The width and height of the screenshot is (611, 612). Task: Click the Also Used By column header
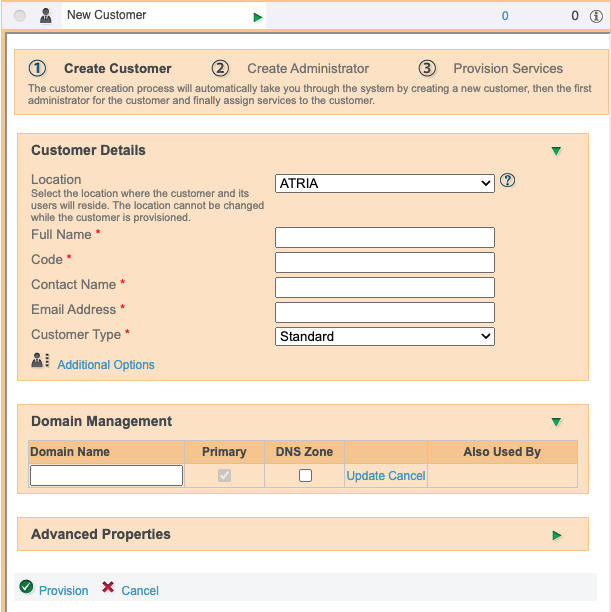click(x=502, y=452)
